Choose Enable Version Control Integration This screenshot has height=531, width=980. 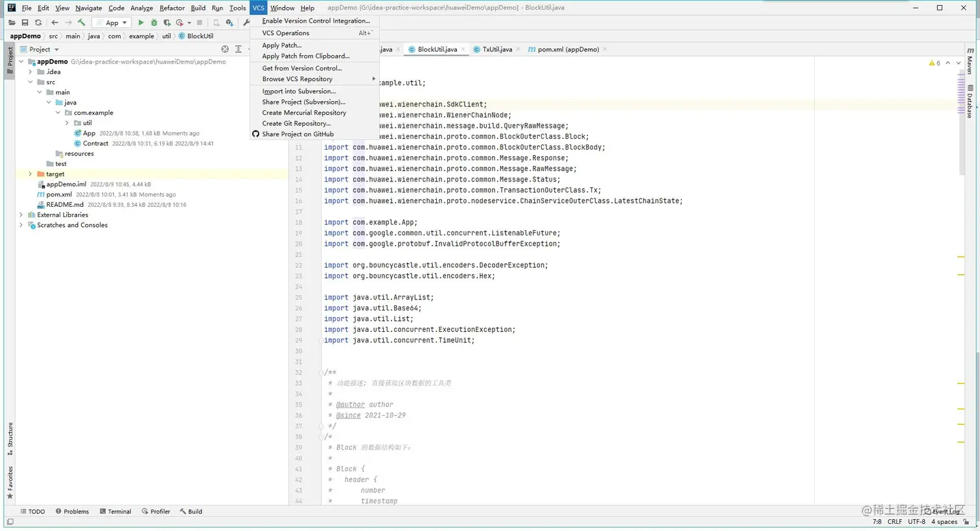[x=314, y=21]
